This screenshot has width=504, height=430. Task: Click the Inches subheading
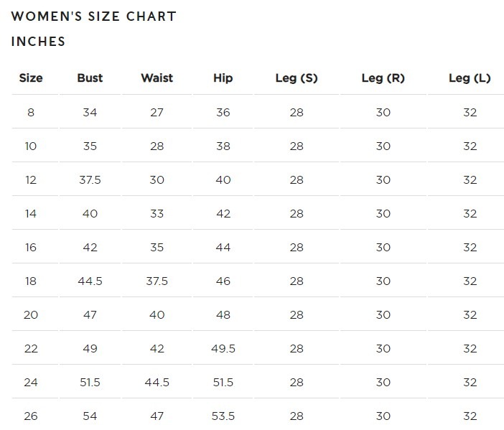[x=38, y=42]
